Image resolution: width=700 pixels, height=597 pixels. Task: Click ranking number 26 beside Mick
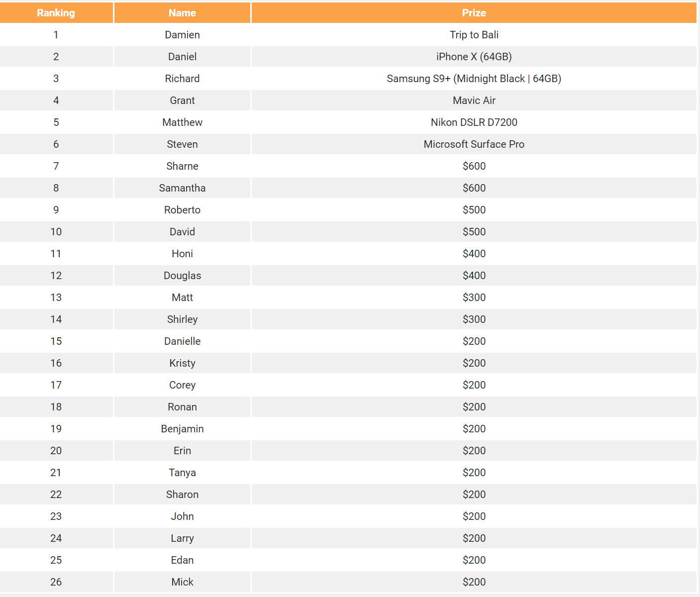click(x=56, y=582)
